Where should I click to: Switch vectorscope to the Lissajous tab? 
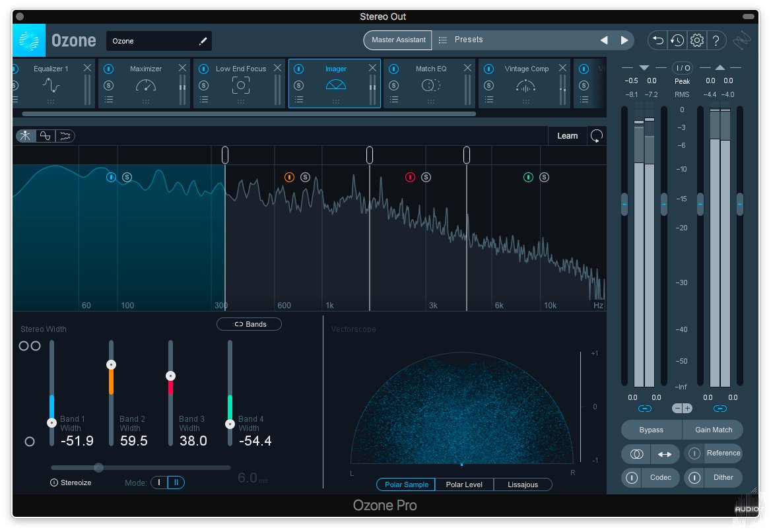(x=523, y=484)
